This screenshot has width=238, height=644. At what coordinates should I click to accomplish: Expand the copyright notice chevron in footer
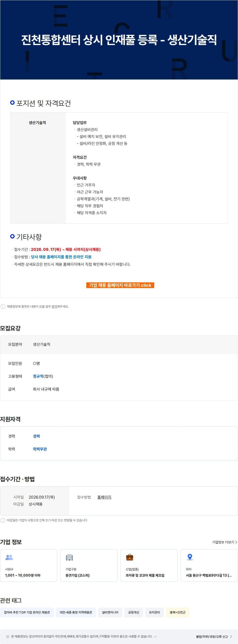point(155,637)
